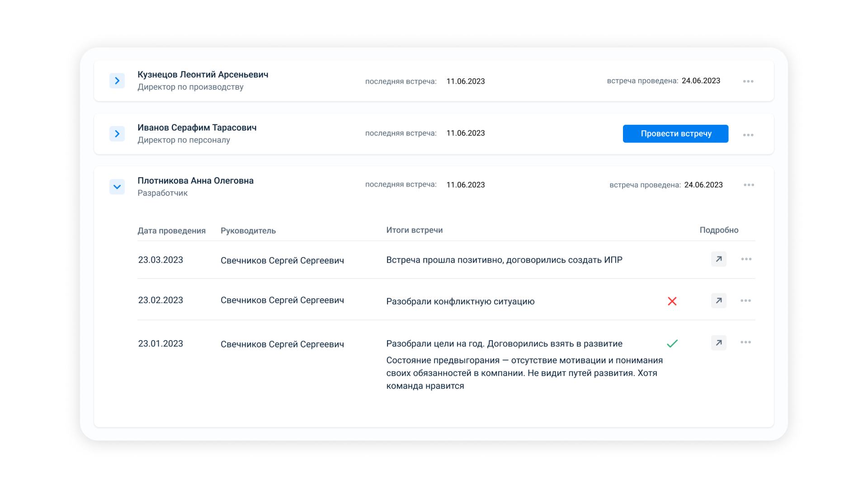This screenshot has width=868, height=488.
Task: Open details arrow for 23.02.2023 meeting
Action: (x=718, y=300)
